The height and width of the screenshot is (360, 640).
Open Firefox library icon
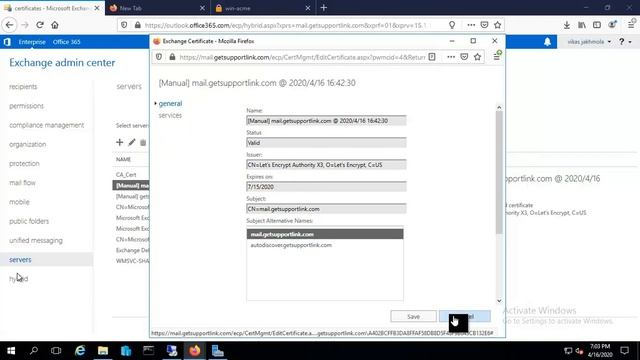(x=582, y=25)
